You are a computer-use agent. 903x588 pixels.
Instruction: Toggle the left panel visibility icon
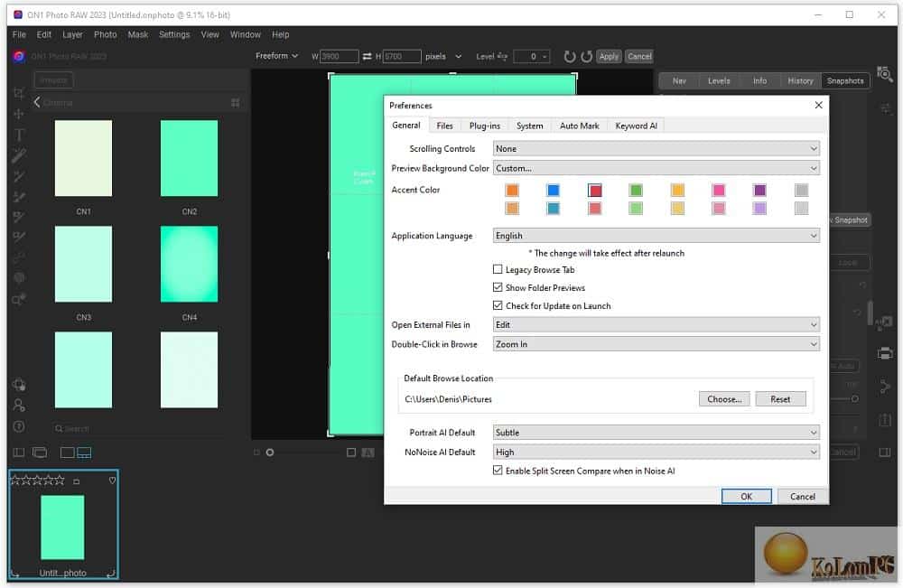pos(18,453)
